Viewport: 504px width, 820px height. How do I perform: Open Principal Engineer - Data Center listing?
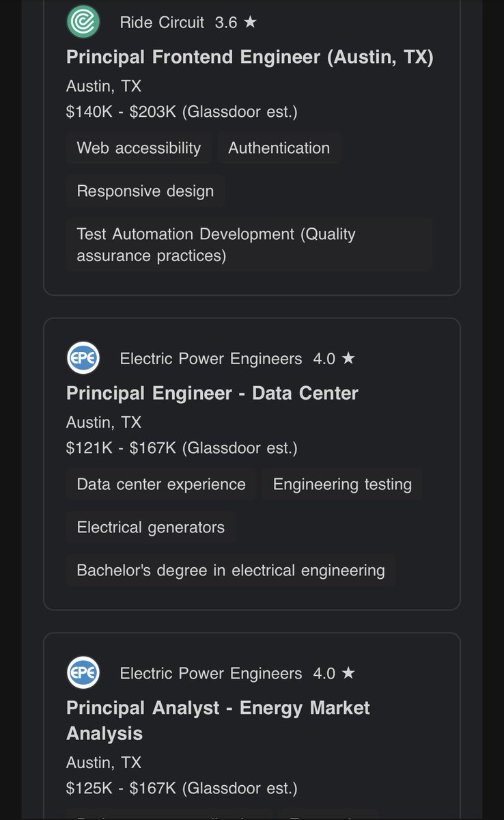click(x=212, y=393)
